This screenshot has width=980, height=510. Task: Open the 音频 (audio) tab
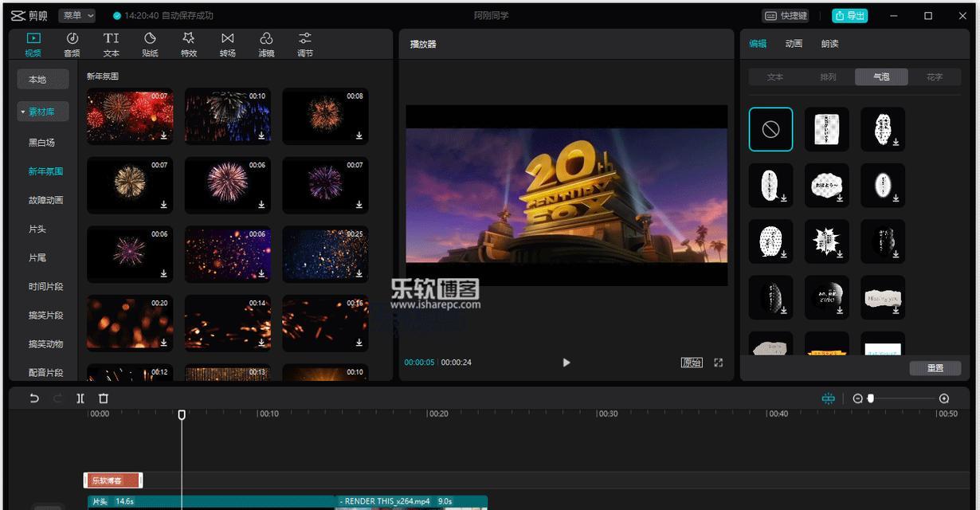[x=72, y=45]
